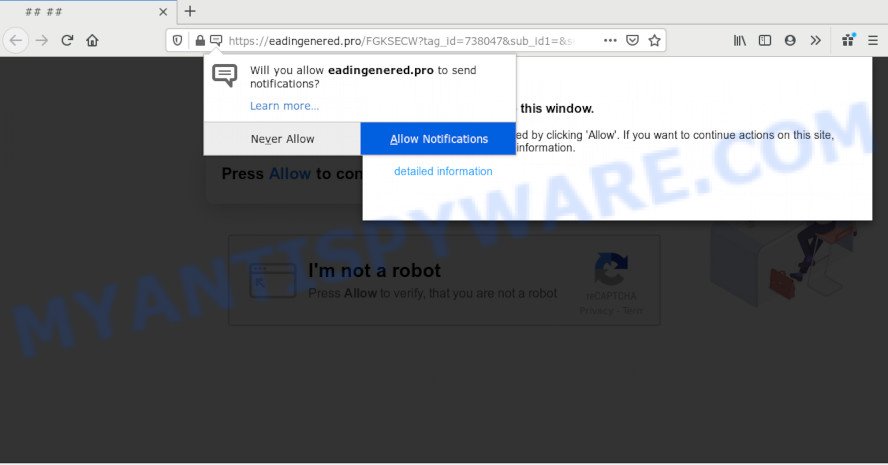Reload the current page
The width and height of the screenshot is (888, 465).
pyautogui.click(x=67, y=41)
